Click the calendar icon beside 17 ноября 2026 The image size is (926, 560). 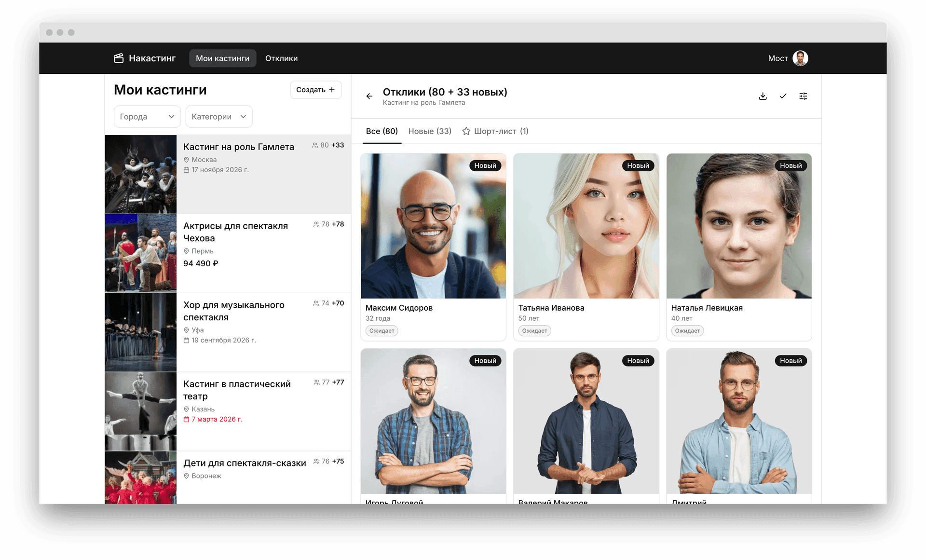pos(186,170)
